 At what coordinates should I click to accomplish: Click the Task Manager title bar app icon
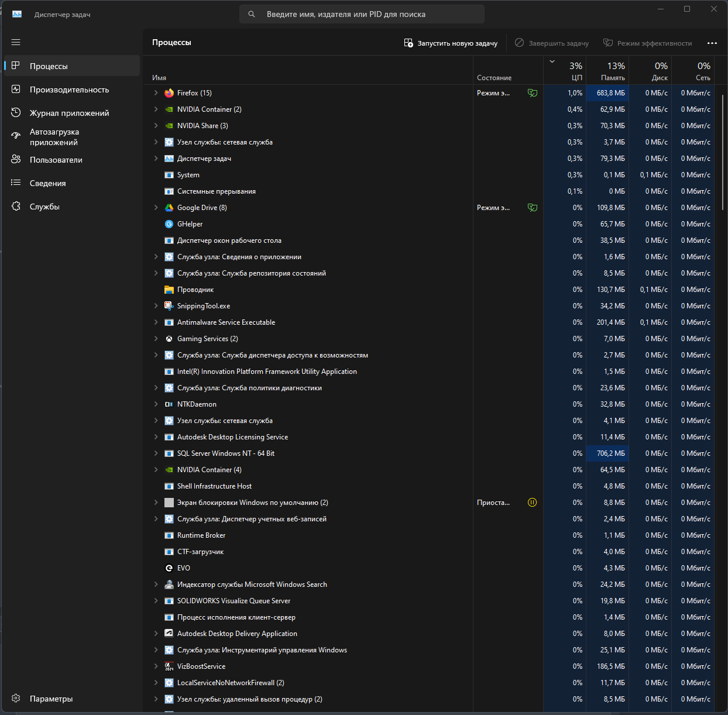pos(17,14)
